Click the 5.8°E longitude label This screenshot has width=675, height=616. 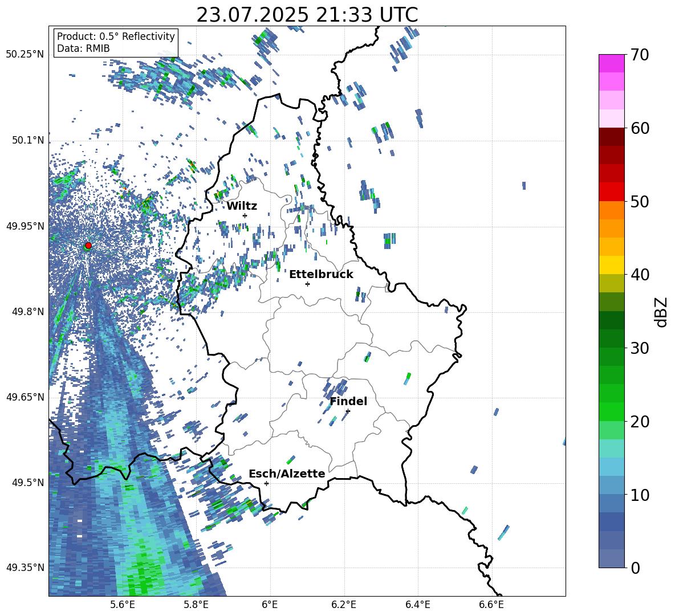196,605
